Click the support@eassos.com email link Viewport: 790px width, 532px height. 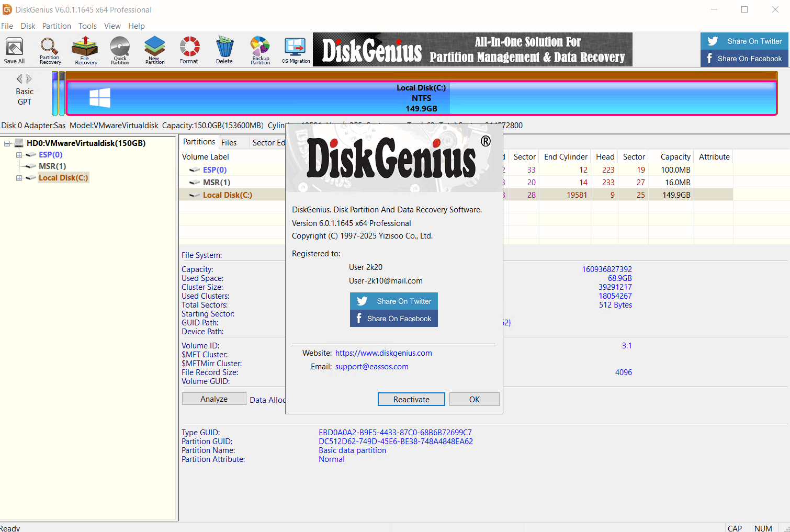pos(372,367)
